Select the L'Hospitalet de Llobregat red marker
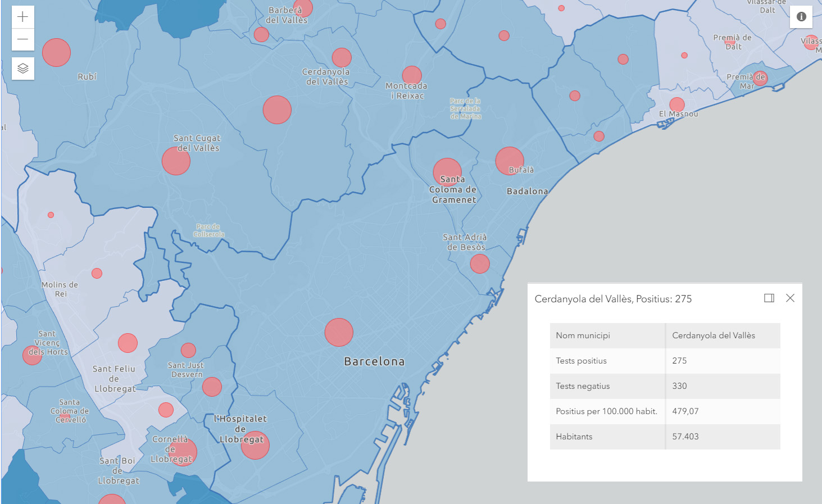 [x=255, y=445]
